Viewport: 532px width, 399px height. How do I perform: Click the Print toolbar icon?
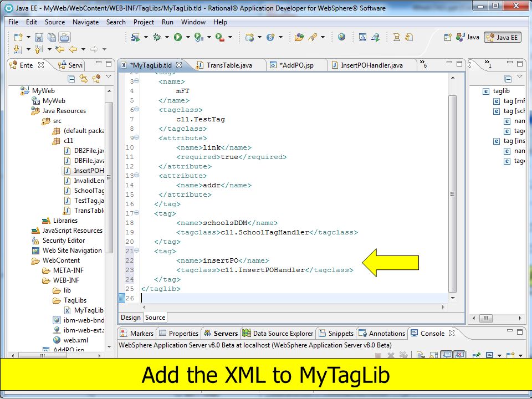[64, 37]
